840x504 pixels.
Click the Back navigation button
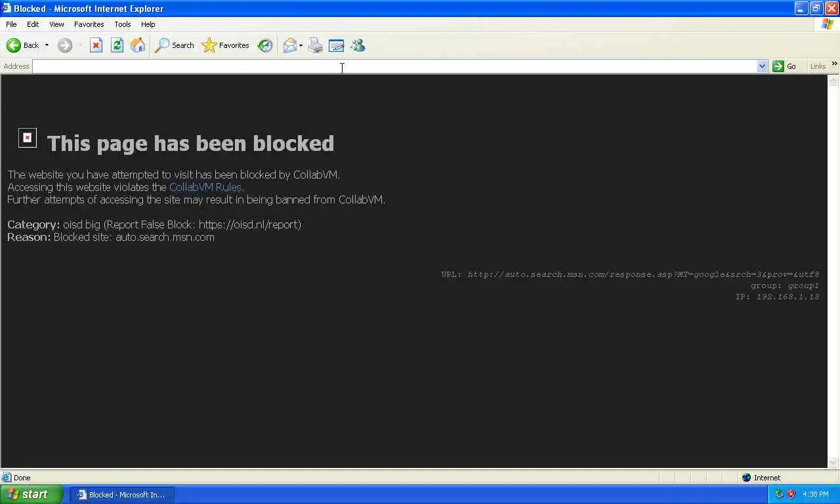[x=22, y=45]
